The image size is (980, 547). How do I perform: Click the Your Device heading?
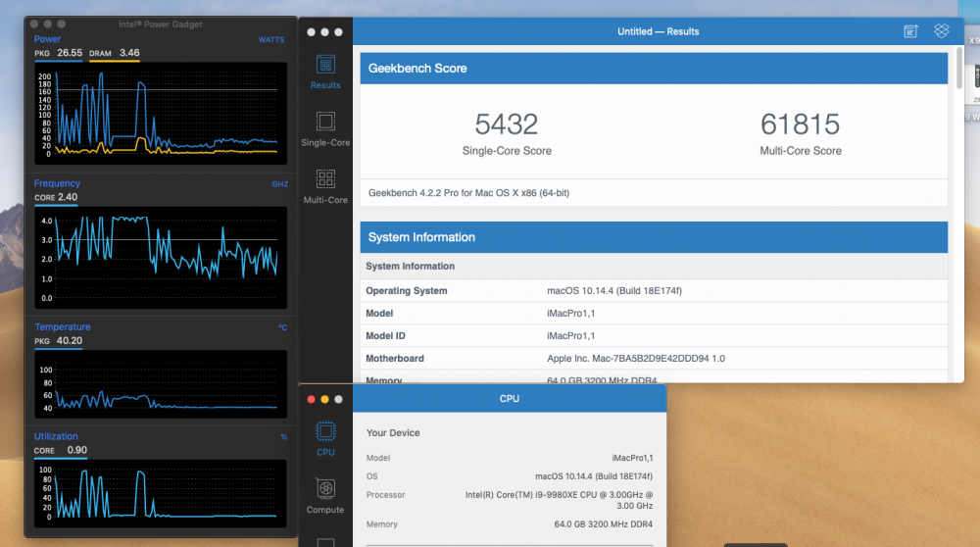tap(393, 432)
